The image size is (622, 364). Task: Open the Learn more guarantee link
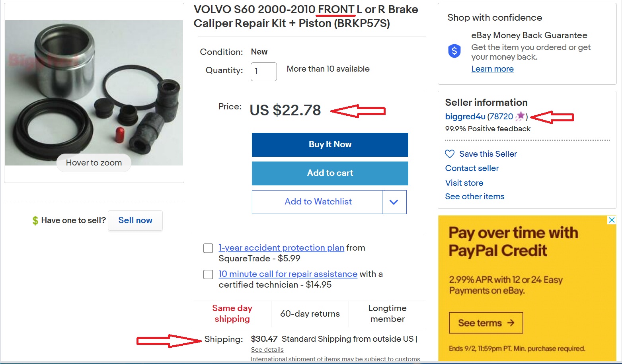[492, 69]
